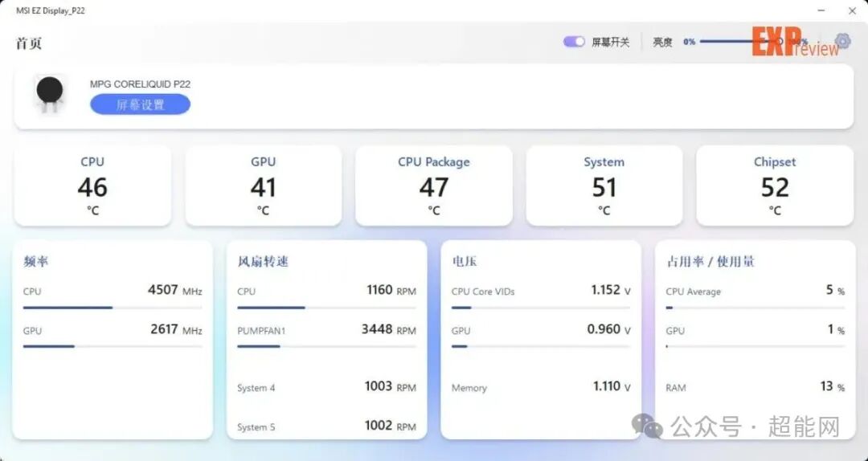Select the CPU Package temperature card
The image size is (868, 461).
click(434, 186)
